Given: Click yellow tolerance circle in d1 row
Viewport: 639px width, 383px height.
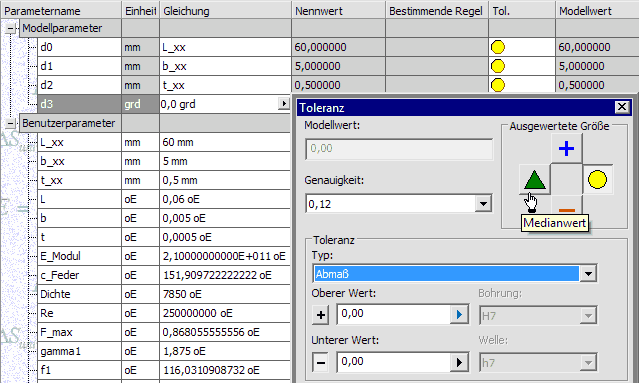Looking at the screenshot, I should [x=498, y=66].
